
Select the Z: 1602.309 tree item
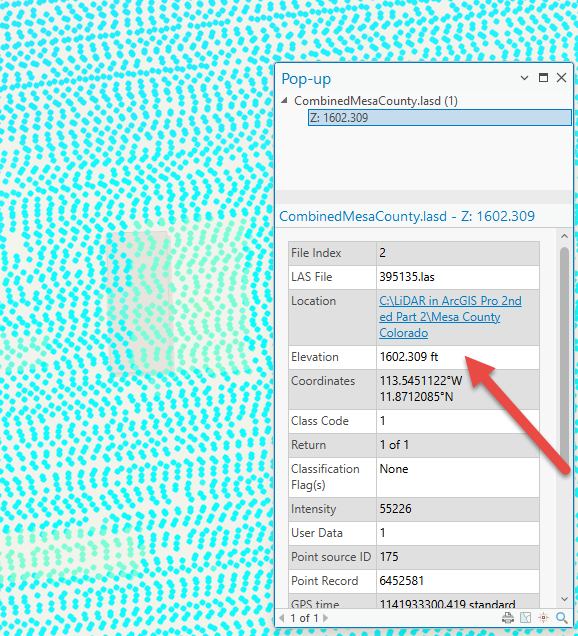coord(440,118)
